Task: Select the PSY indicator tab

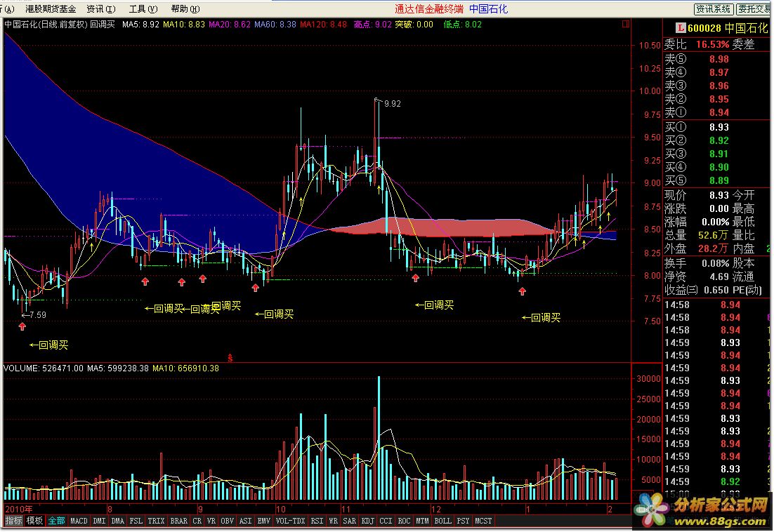Action: [x=463, y=521]
